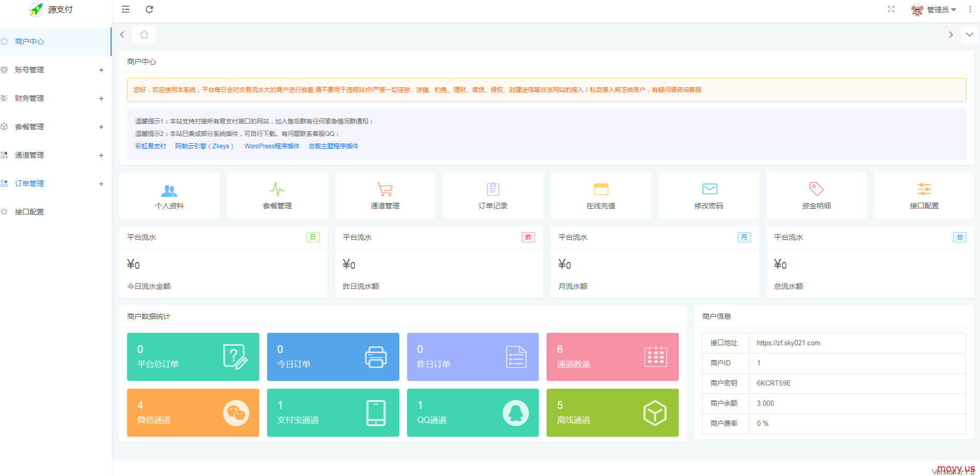Open the 套餐管理 pulse shortcut card
The height and width of the screenshot is (476, 980).
coord(277,196)
